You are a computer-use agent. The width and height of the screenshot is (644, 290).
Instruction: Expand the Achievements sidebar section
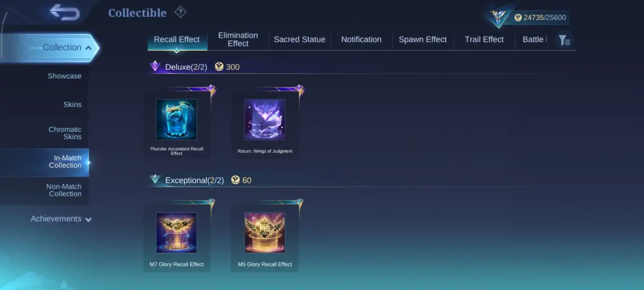click(61, 219)
